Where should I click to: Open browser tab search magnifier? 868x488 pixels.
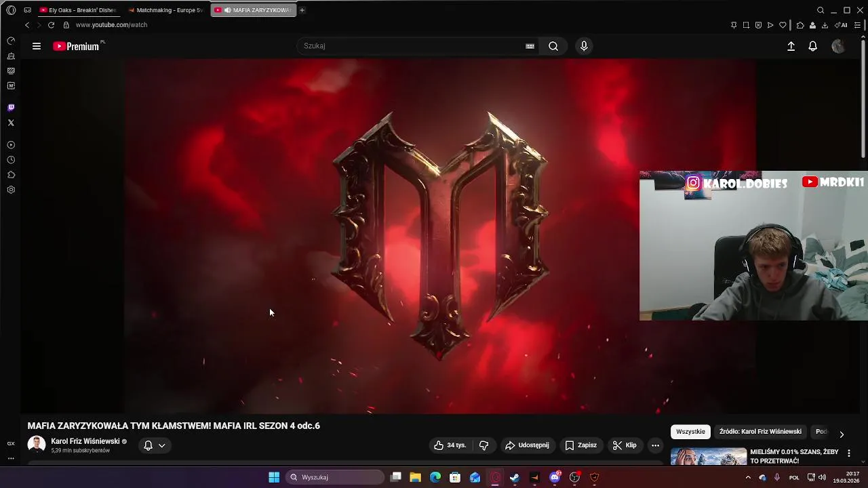[821, 10]
